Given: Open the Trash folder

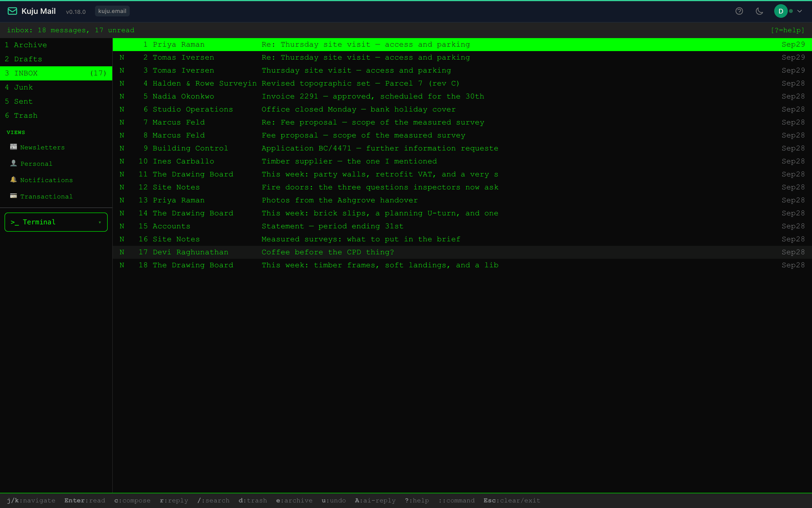Looking at the screenshot, I should tap(56, 116).
